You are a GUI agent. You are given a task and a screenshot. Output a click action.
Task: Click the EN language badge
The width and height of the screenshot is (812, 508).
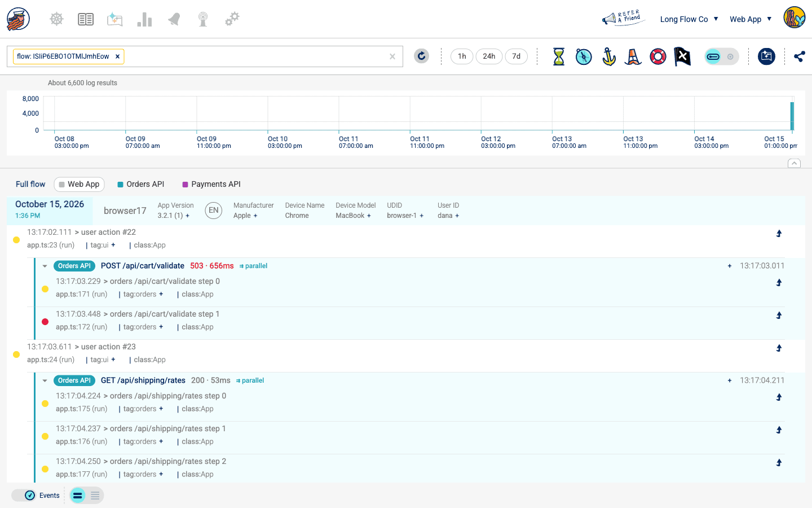coord(213,211)
